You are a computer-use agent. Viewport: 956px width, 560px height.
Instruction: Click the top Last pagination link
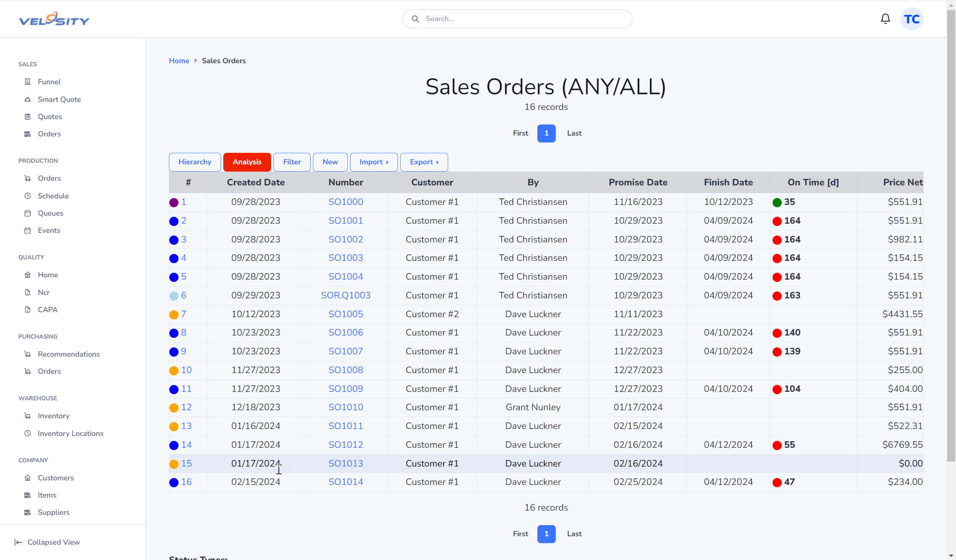(574, 133)
